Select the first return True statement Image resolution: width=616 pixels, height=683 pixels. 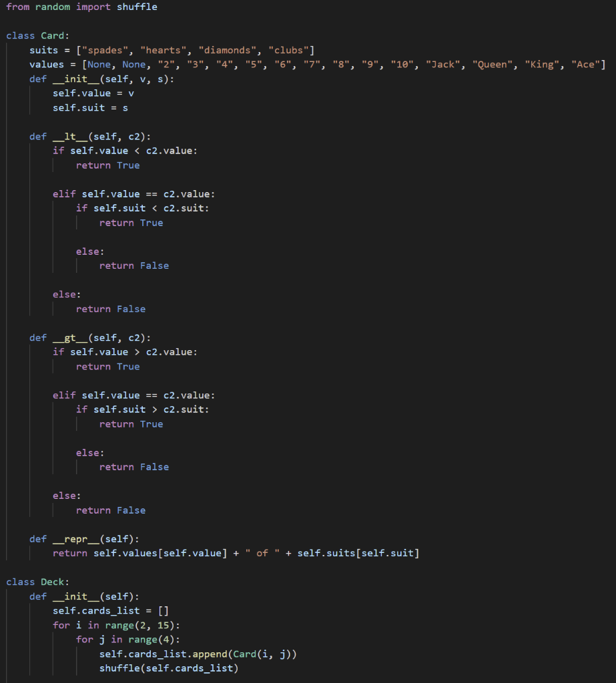107,165
